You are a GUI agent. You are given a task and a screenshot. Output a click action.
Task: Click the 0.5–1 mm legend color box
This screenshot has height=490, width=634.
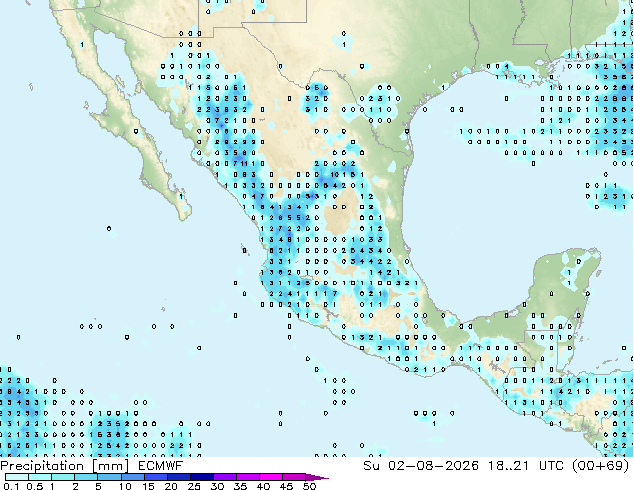(40, 477)
